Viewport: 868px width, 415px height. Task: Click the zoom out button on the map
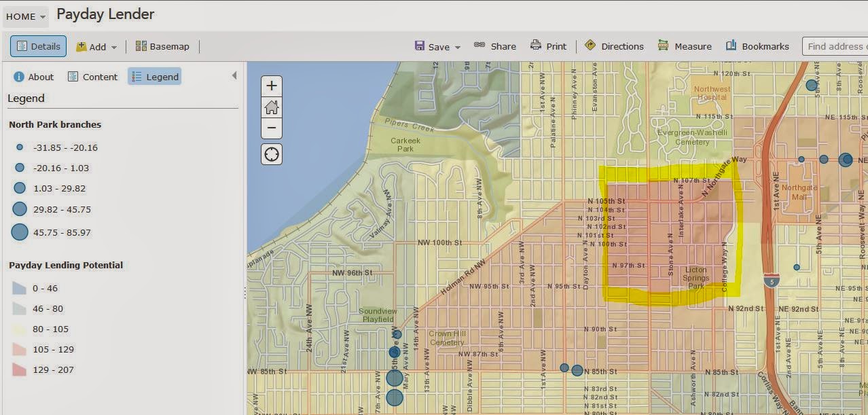271,128
